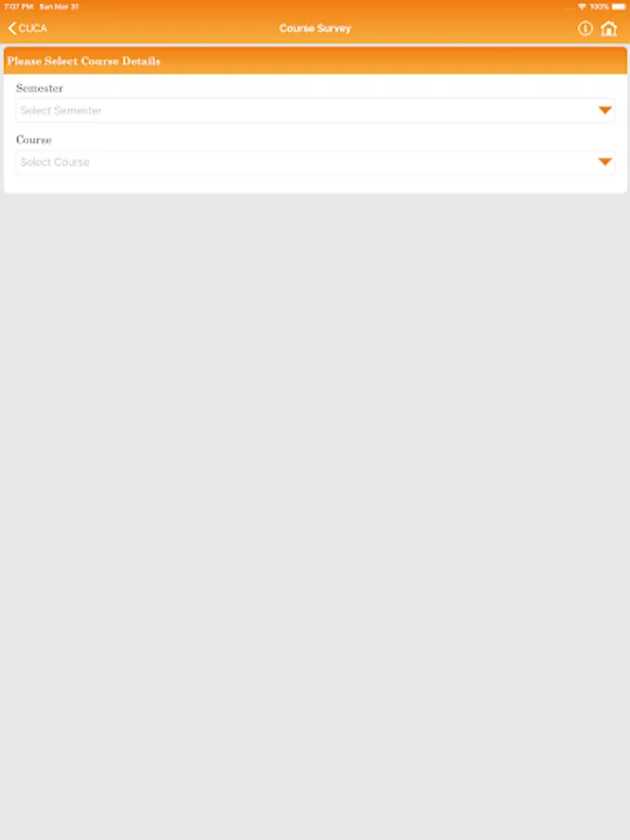Open the info icon in header
630x840 pixels.
585,28
